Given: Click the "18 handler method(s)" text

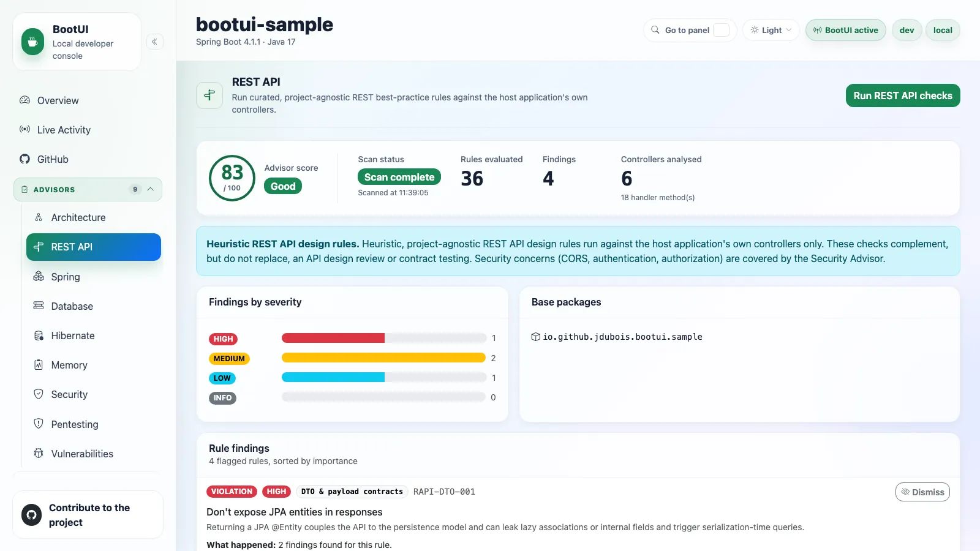Looking at the screenshot, I should (658, 197).
